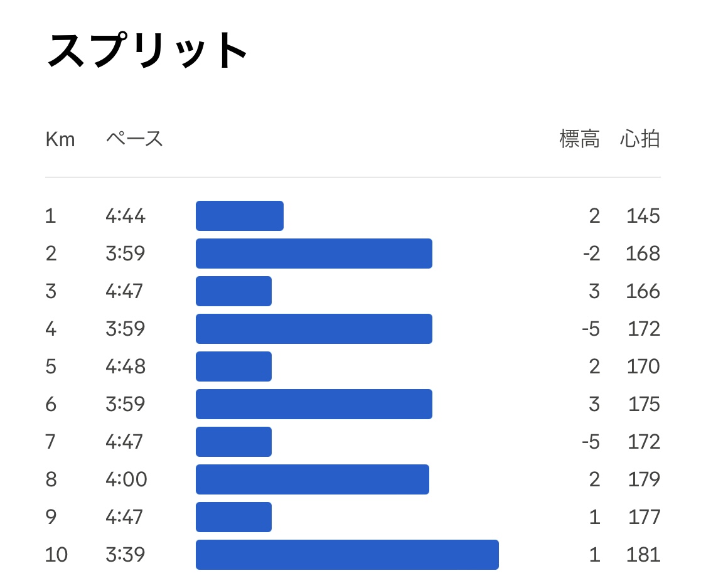Click the 3:39 pace value

(x=125, y=555)
